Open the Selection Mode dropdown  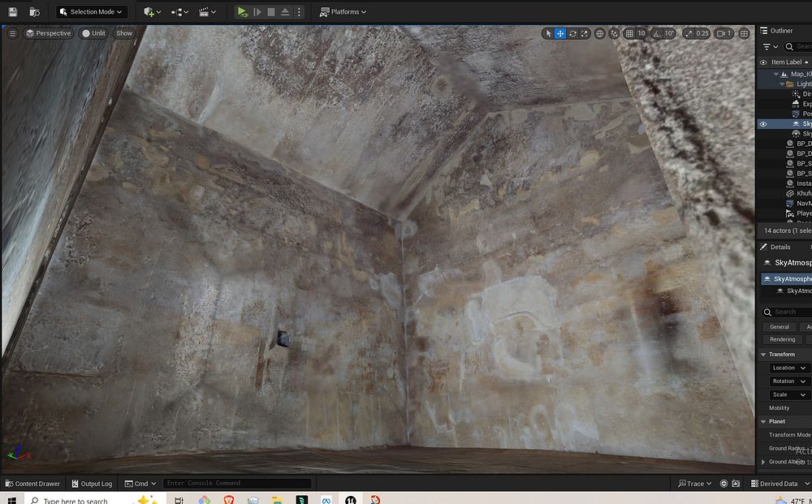(x=91, y=12)
